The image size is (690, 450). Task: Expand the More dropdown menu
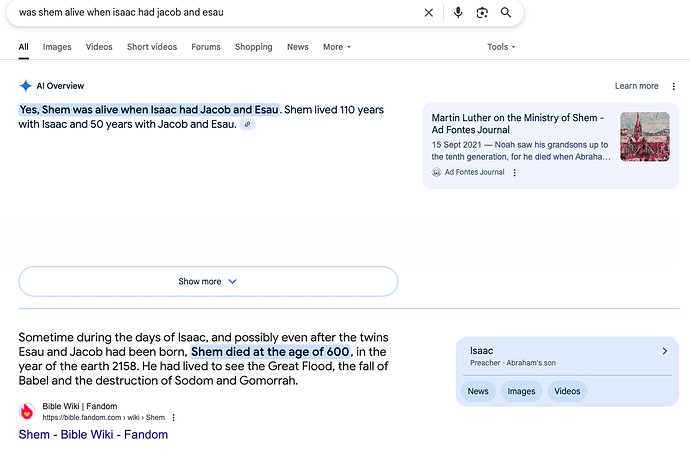coord(337,47)
